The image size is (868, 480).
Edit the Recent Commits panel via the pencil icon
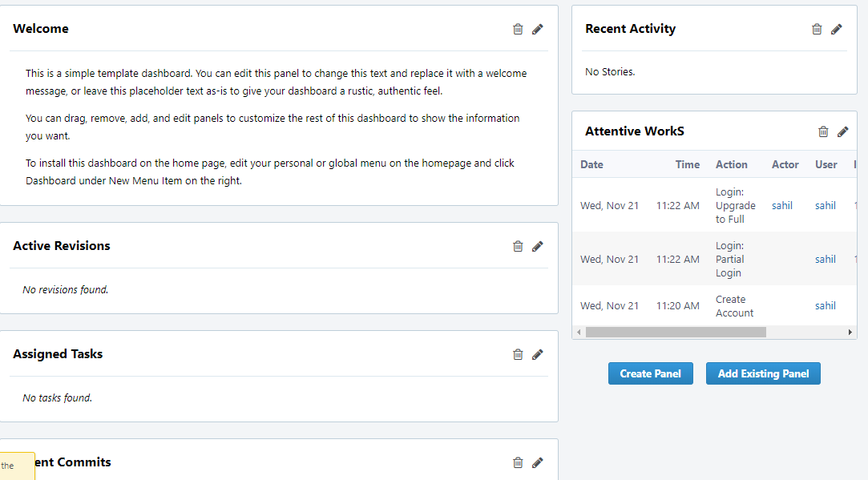tap(538, 463)
